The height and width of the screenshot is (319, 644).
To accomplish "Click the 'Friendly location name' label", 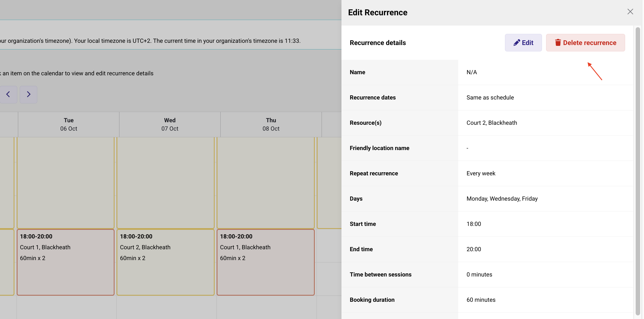I will point(379,148).
